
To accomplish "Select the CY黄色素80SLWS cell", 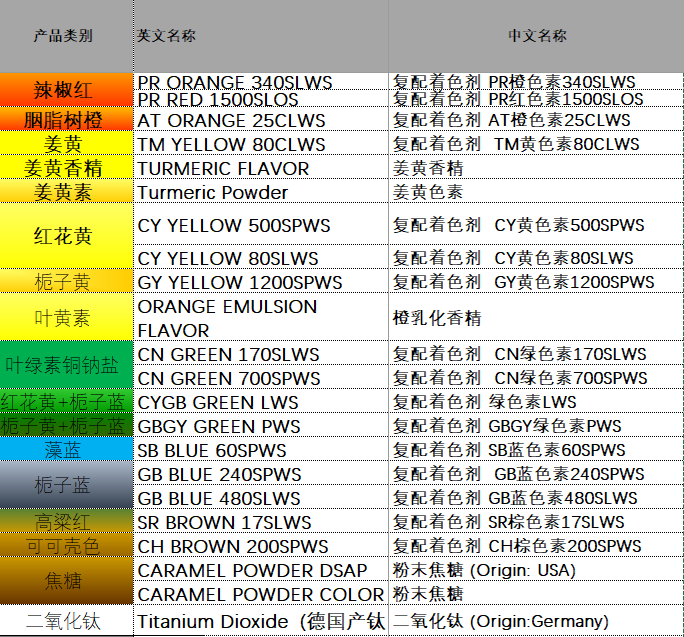I will (536, 257).
